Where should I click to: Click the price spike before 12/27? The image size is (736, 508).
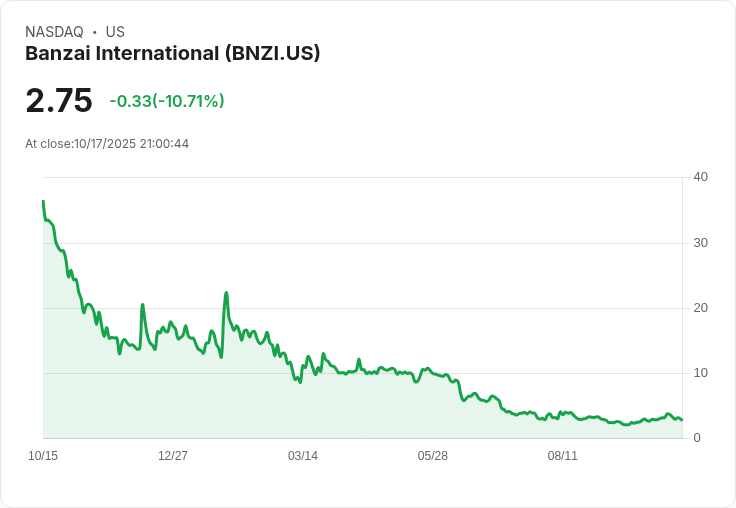pyautogui.click(x=143, y=305)
